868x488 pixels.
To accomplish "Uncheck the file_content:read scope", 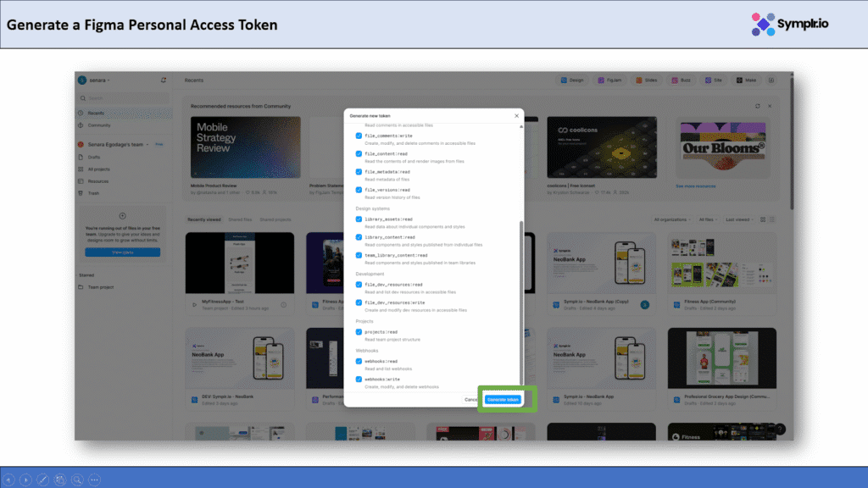I will point(359,153).
